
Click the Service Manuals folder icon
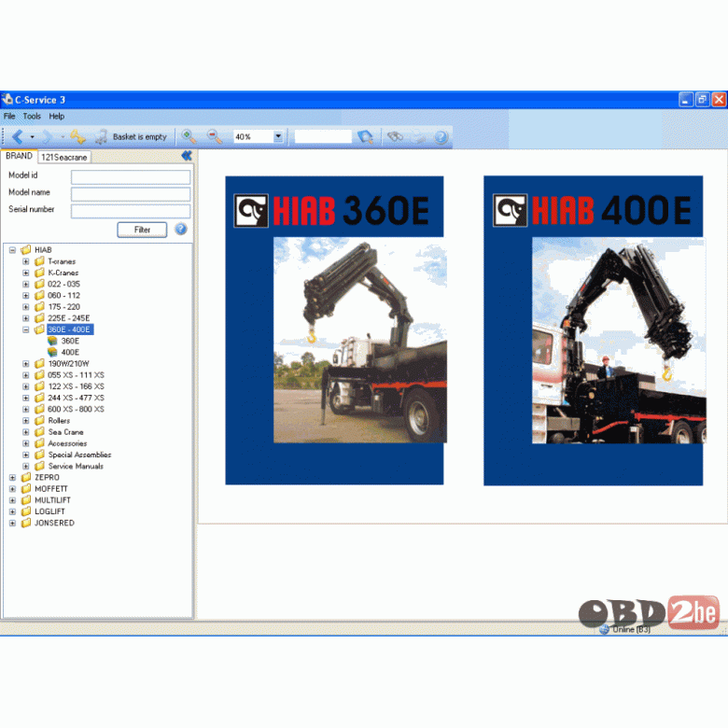click(x=39, y=466)
